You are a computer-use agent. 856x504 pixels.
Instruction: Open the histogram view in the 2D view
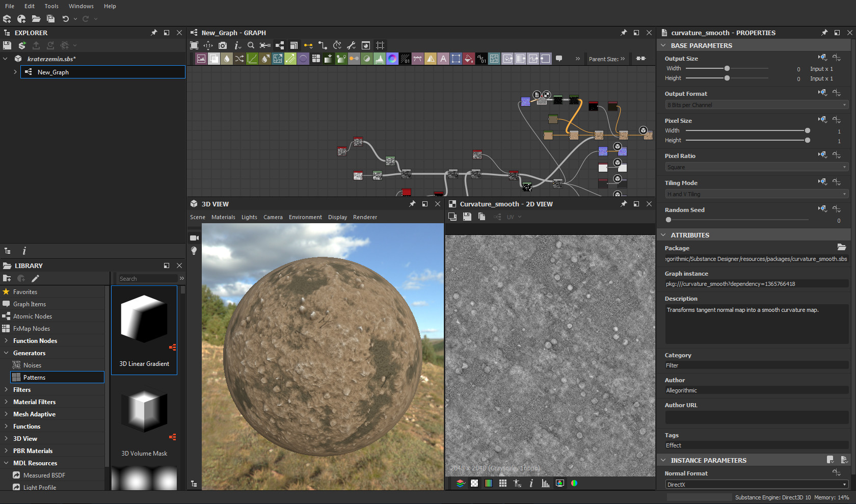pos(545,483)
